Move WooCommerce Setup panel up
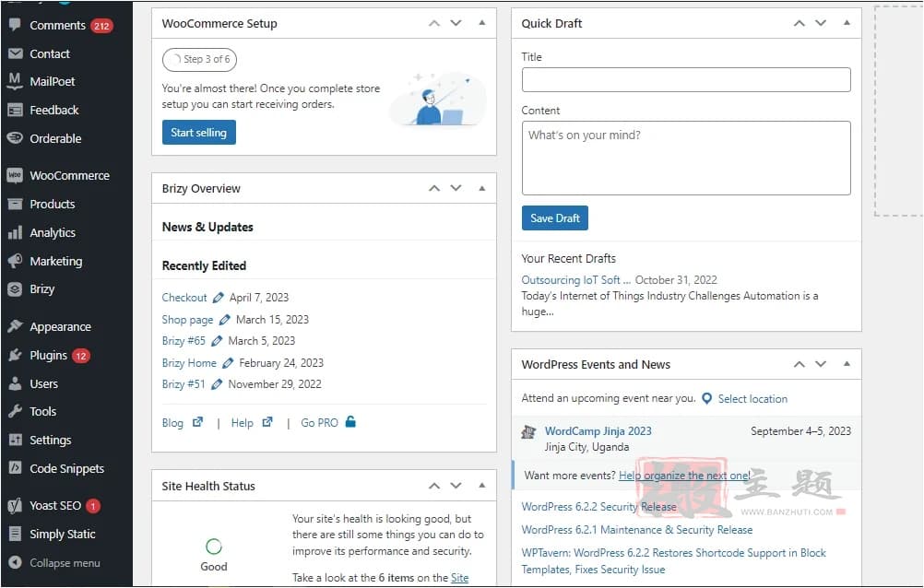Screen dimensions: 924x588 (x=434, y=24)
